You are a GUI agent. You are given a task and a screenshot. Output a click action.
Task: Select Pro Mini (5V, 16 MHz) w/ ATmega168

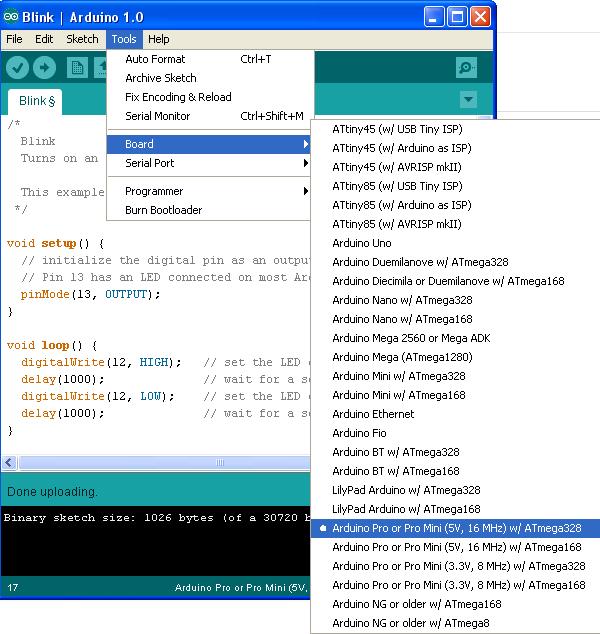coord(456,547)
